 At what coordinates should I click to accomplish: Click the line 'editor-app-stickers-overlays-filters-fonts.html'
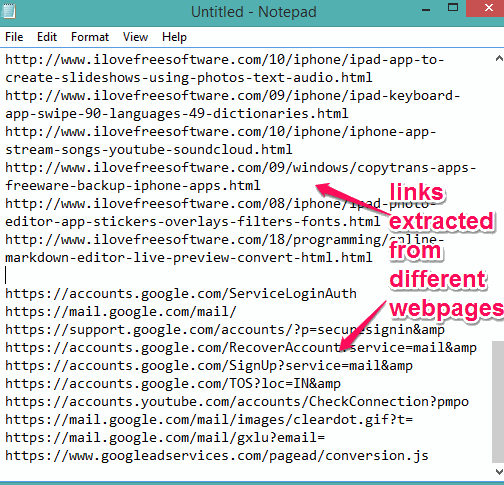(x=193, y=222)
